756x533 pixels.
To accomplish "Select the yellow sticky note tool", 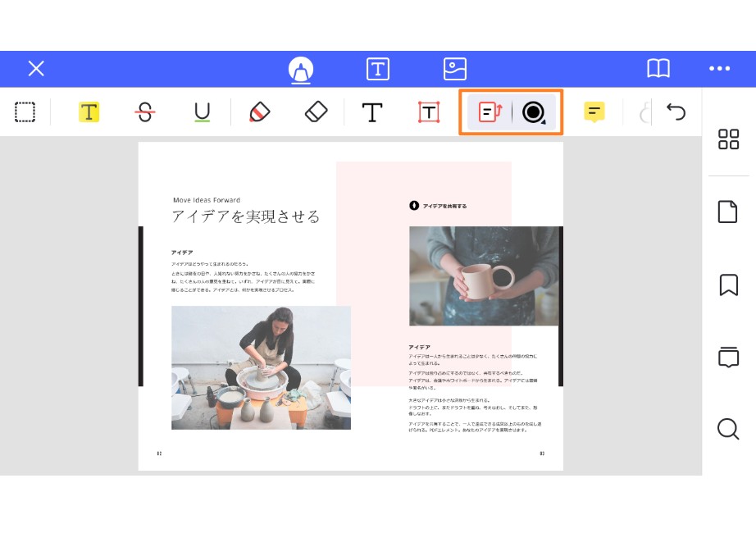I will 594,112.
